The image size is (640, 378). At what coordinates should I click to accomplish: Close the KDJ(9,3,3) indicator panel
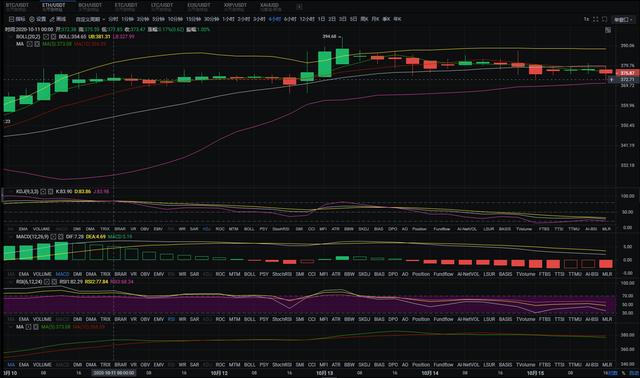point(50,191)
